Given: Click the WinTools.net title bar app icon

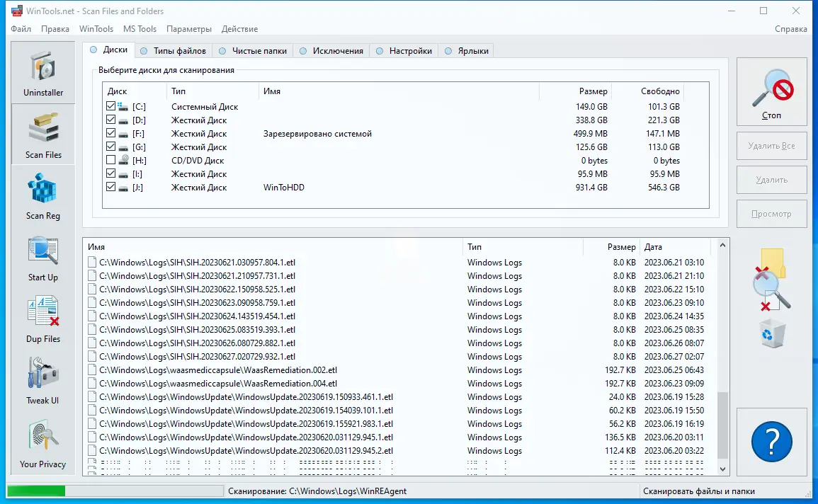Looking at the screenshot, I should (17, 11).
